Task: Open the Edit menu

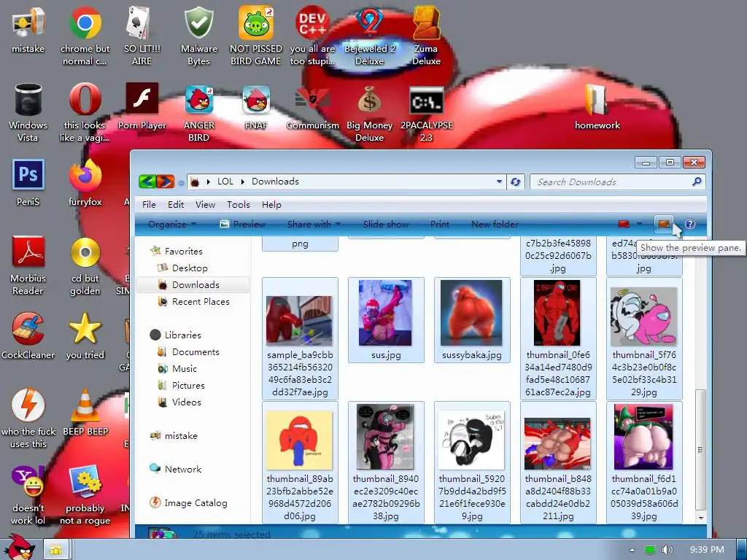Action: (x=175, y=205)
